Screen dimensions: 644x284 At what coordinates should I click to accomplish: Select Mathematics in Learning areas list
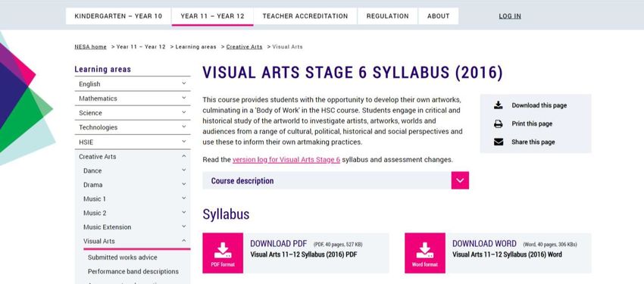click(98, 98)
